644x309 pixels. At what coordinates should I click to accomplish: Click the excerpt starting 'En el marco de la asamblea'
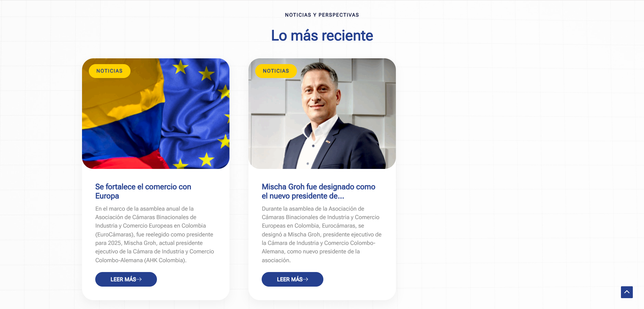click(x=155, y=234)
